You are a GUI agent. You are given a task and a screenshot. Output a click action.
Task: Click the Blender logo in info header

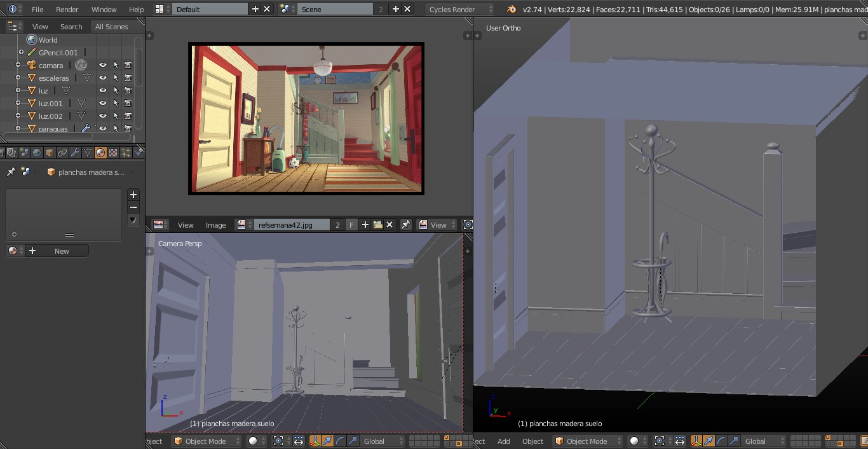tap(512, 9)
